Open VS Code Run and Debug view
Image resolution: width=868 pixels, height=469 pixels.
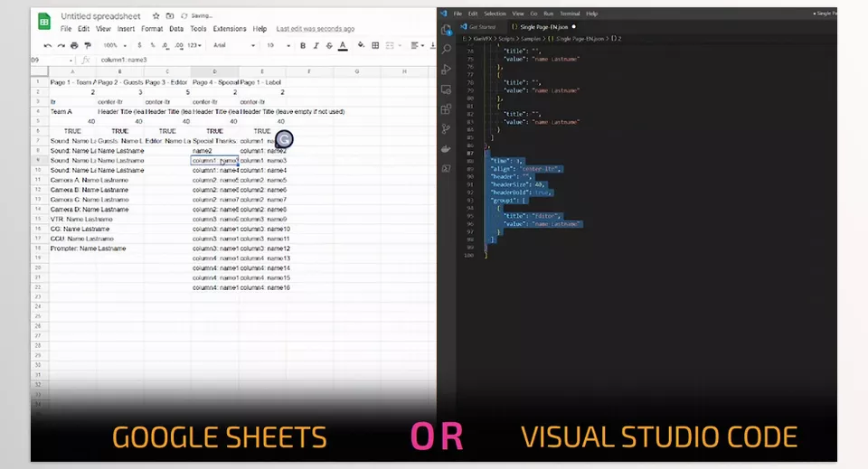[446, 70]
